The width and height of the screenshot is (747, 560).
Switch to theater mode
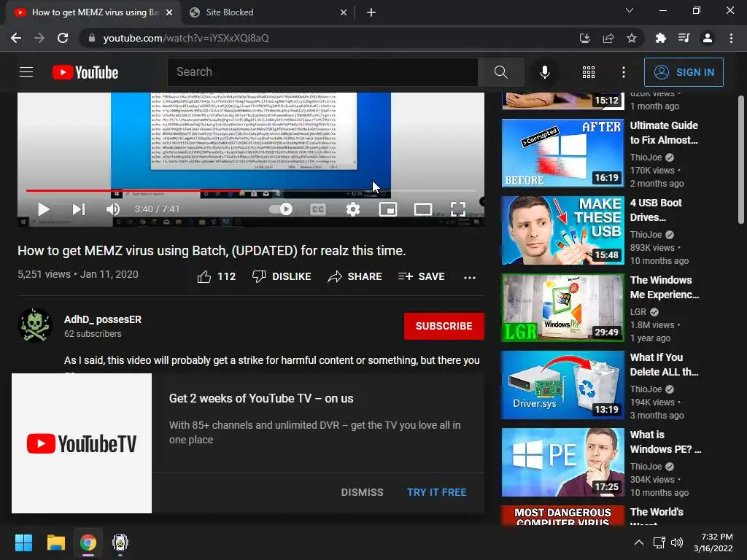point(423,209)
